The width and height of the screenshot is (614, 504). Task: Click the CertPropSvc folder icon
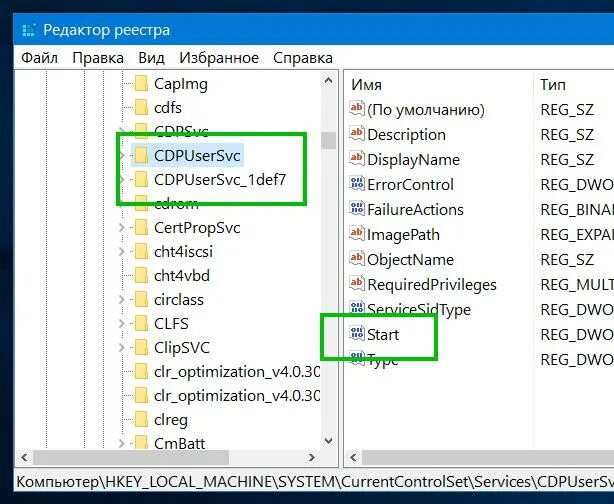pyautogui.click(x=141, y=228)
